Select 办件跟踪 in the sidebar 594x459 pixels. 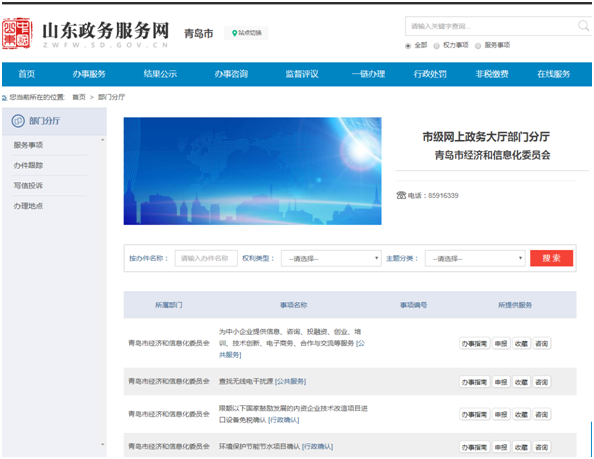(28, 165)
